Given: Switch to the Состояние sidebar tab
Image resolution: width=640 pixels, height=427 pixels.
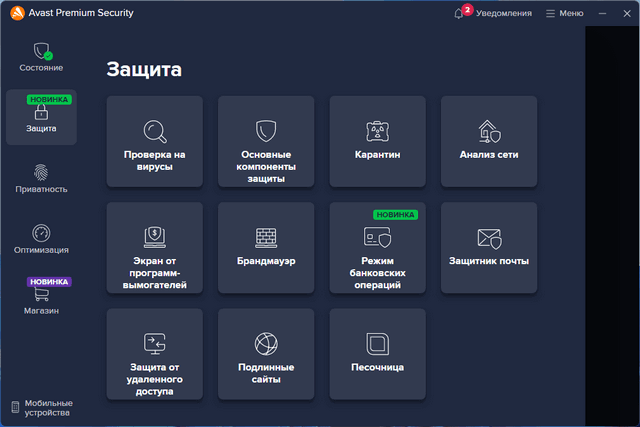Looking at the screenshot, I should (41, 57).
